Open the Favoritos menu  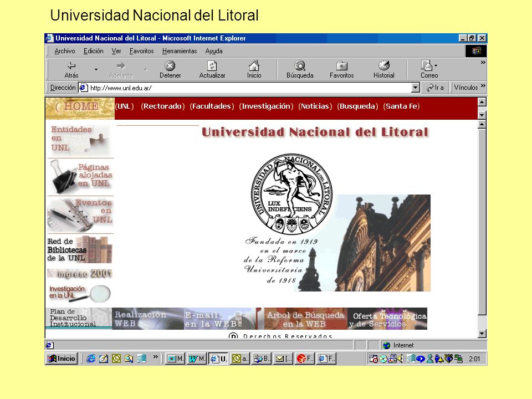[x=141, y=51]
